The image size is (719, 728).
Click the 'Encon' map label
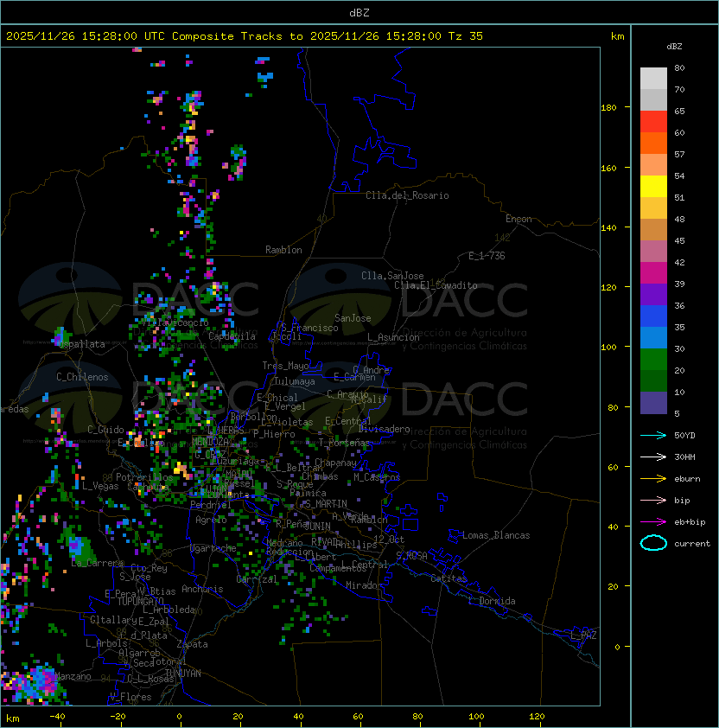[519, 219]
